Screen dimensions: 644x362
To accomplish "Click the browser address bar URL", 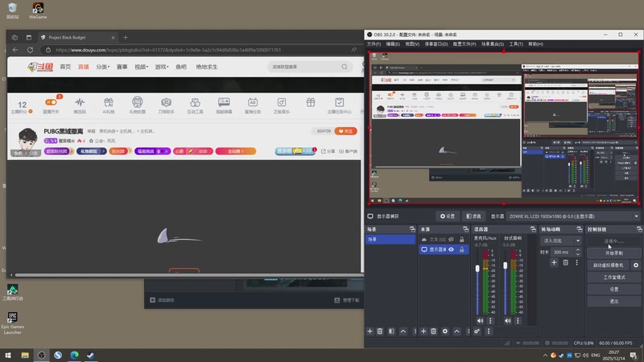I will (168, 50).
